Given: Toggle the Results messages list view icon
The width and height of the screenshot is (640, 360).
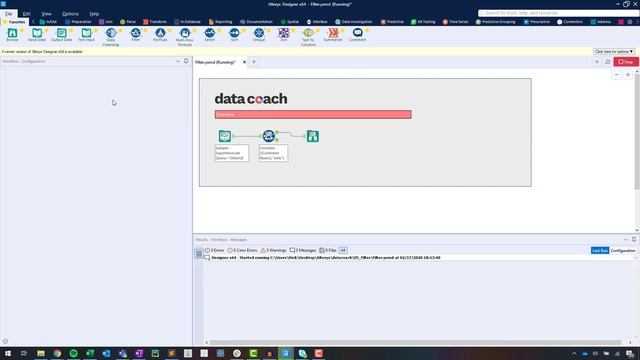Looking at the screenshot, I should pyautogui.click(x=199, y=254).
